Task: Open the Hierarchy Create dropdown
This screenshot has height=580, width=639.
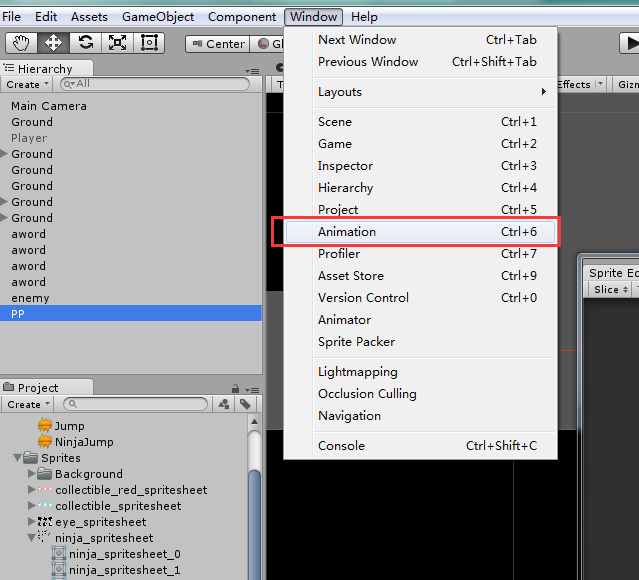Action: coord(27,85)
